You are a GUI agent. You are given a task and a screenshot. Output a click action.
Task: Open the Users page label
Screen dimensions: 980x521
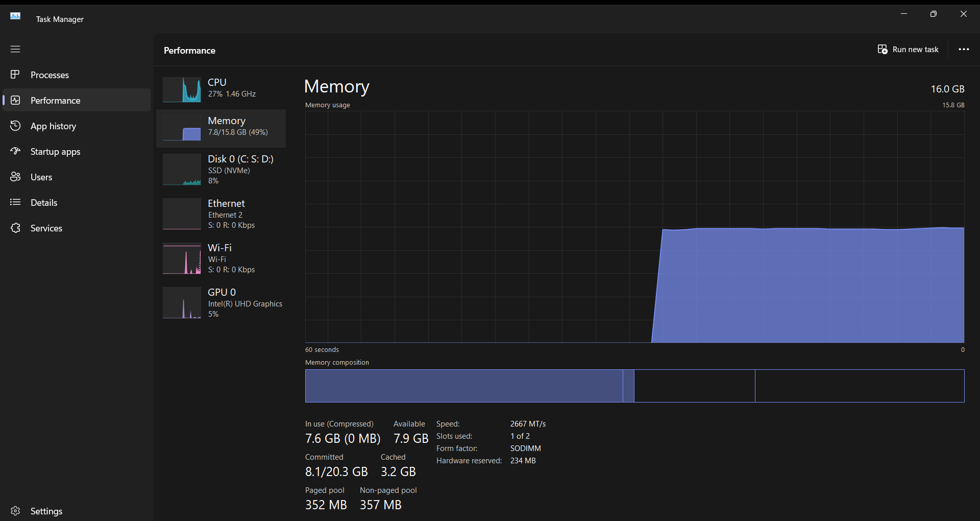pos(41,177)
